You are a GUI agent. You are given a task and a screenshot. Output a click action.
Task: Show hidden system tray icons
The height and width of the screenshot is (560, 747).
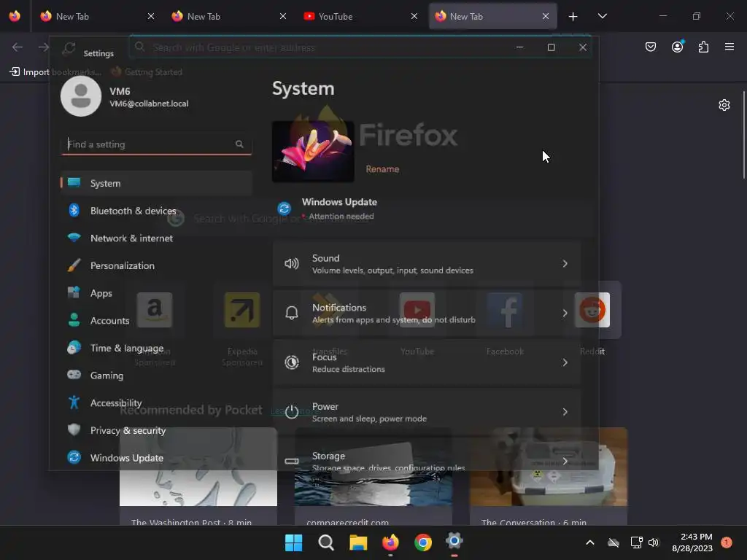589,542
